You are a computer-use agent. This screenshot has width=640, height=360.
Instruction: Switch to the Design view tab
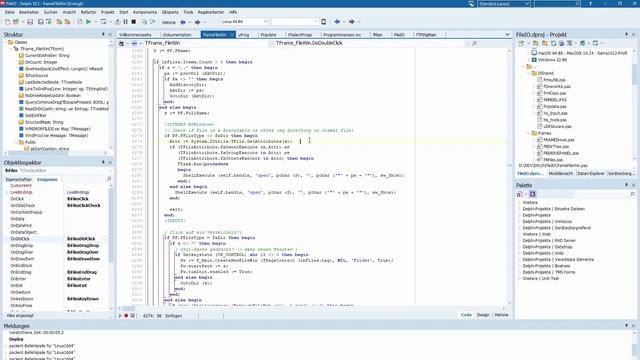click(x=483, y=315)
